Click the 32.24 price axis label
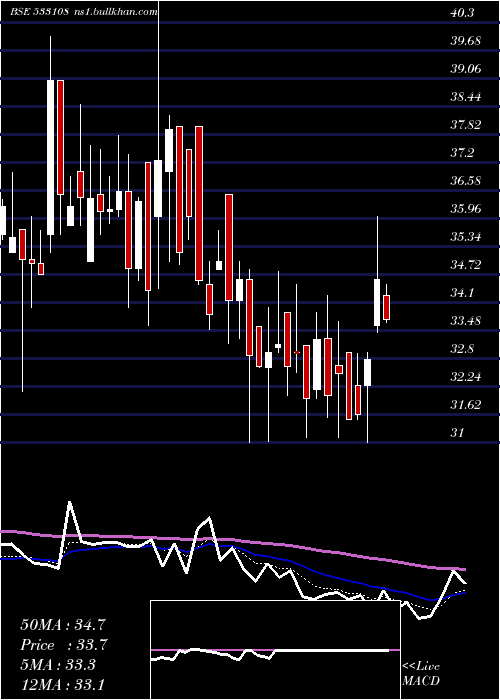Viewport: 500px width, 700px height. click(465, 377)
